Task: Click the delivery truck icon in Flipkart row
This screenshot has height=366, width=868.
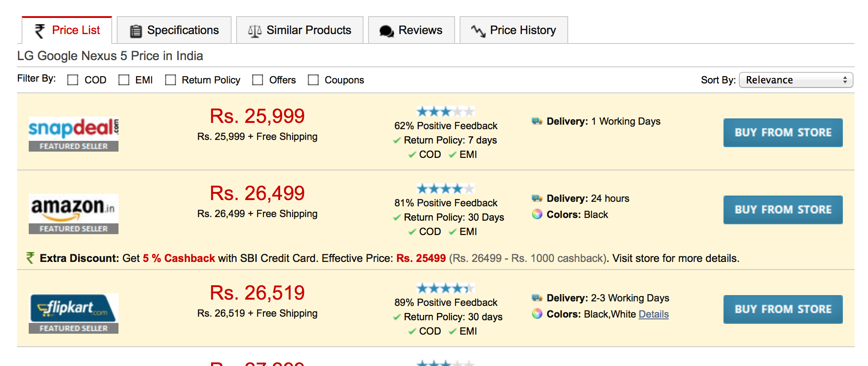Action: pos(537,298)
